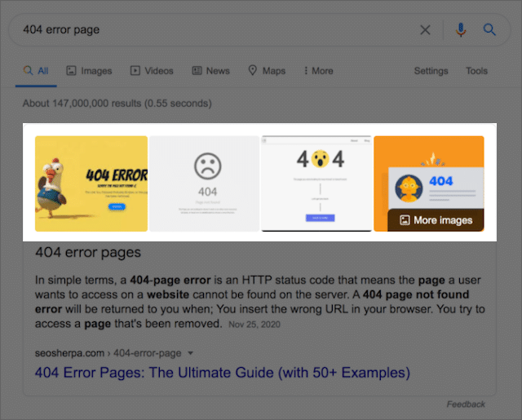Open the 404 Error Pages Ultimate Guide link
This screenshot has width=522, height=420.
[x=222, y=373]
